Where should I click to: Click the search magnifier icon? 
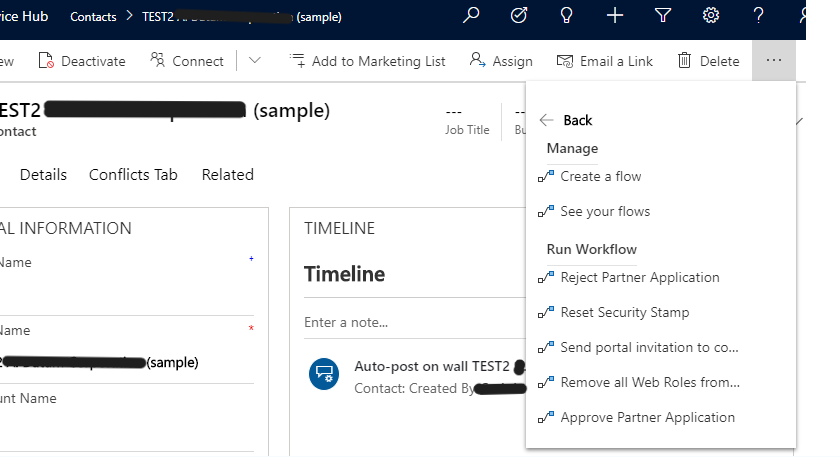(472, 15)
